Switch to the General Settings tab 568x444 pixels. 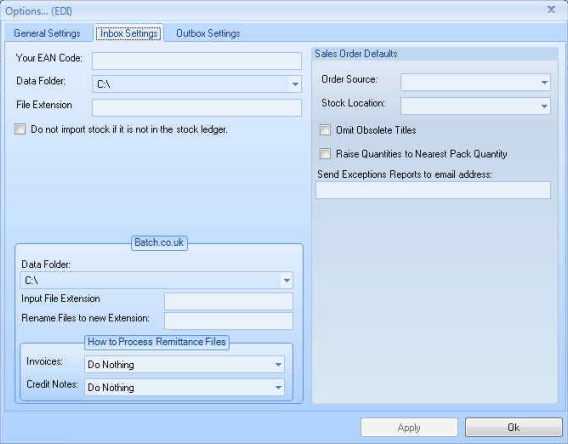click(x=47, y=33)
